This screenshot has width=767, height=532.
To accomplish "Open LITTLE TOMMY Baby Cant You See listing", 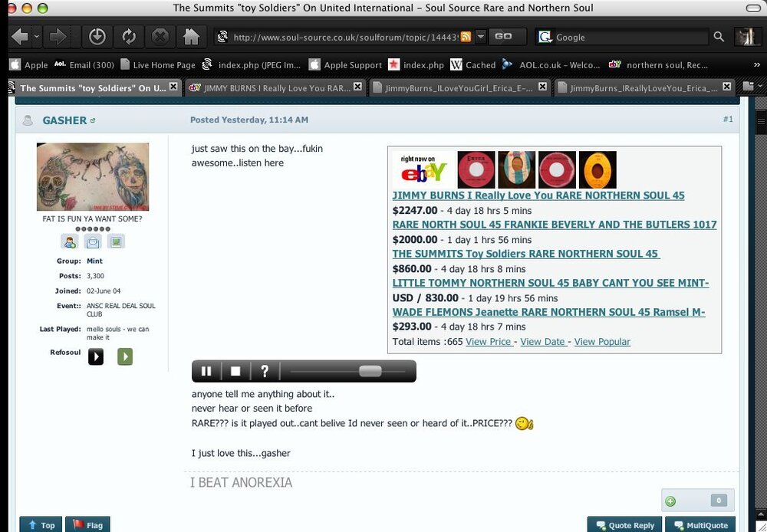I will point(550,283).
